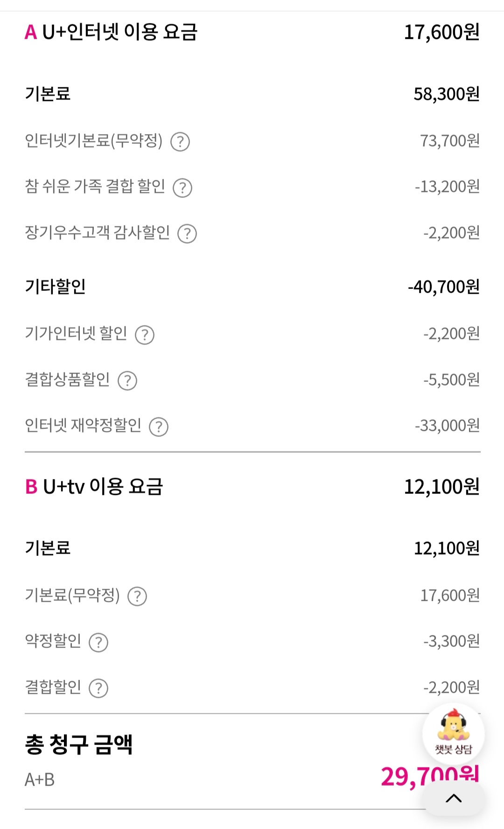The image size is (504, 829).
Task: Open 결합상품할인 help tooltip
Action: (x=127, y=380)
